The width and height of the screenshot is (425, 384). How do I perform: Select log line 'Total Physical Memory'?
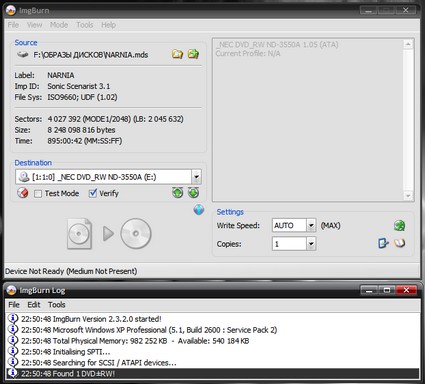pos(135,341)
